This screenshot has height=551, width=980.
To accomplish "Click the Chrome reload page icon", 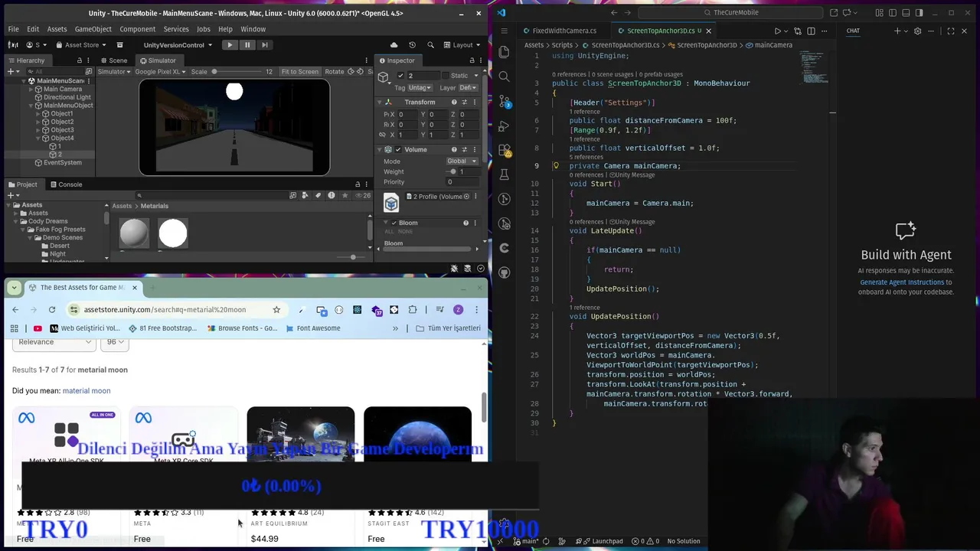I will (x=52, y=310).
